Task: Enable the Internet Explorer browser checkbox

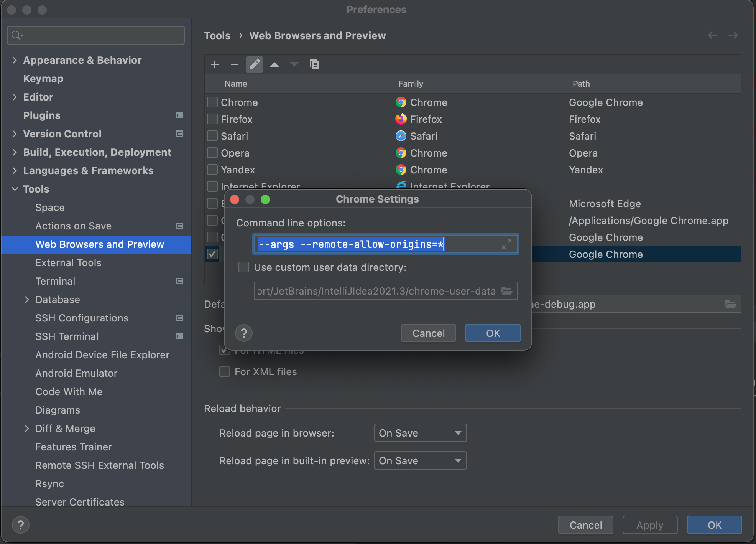Action: (212, 186)
